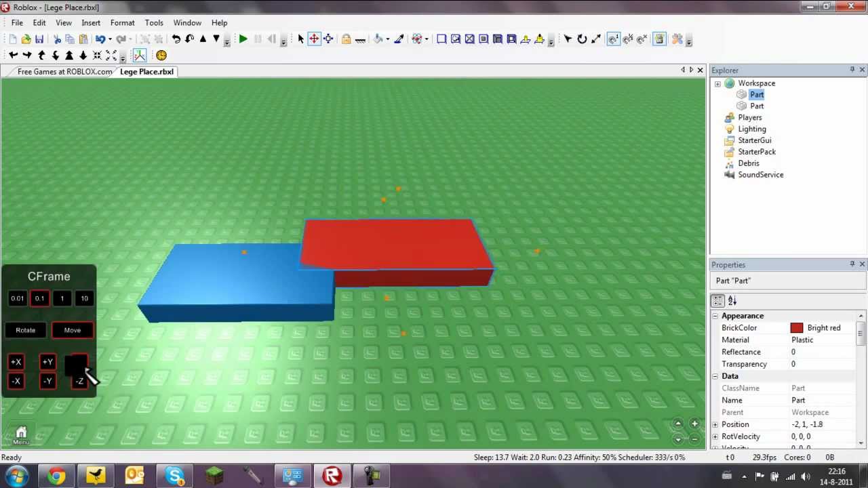The width and height of the screenshot is (868, 488).
Task: Click the +Y CFrame button
Action: pos(47,363)
